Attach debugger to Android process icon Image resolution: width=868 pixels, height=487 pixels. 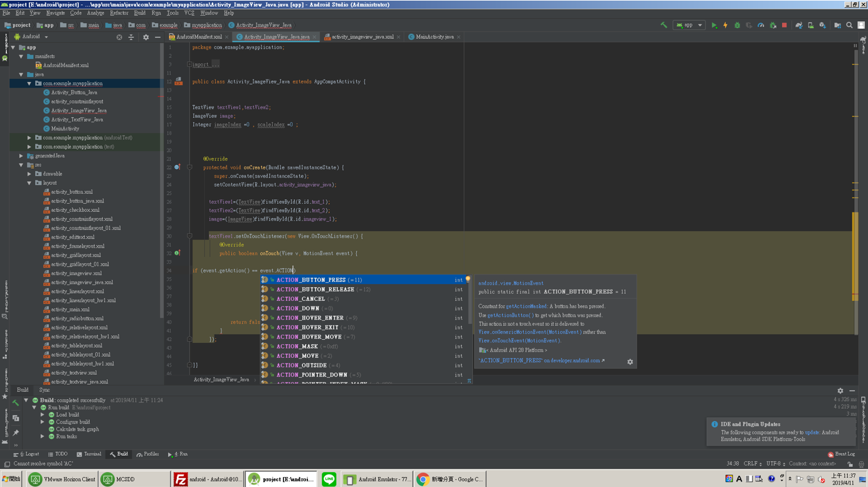pos(773,25)
